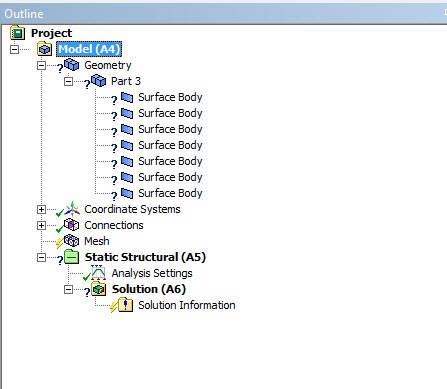The image size is (447, 389).
Task: Click the Project icon at tree root
Action: [x=17, y=33]
